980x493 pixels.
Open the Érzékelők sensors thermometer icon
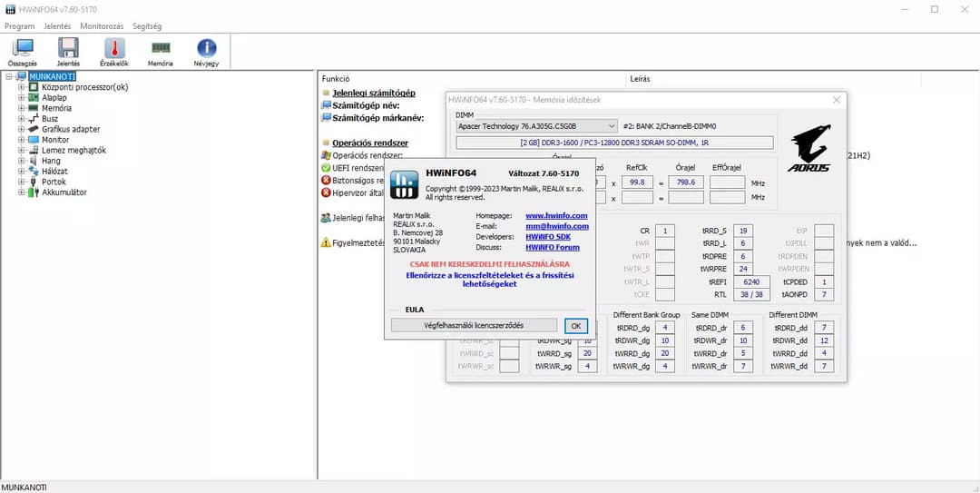coord(114,52)
